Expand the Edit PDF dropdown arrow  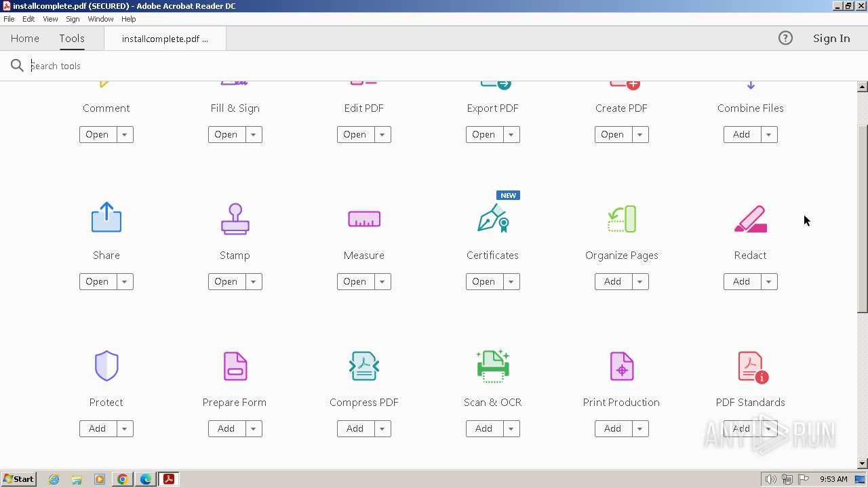[382, 134]
